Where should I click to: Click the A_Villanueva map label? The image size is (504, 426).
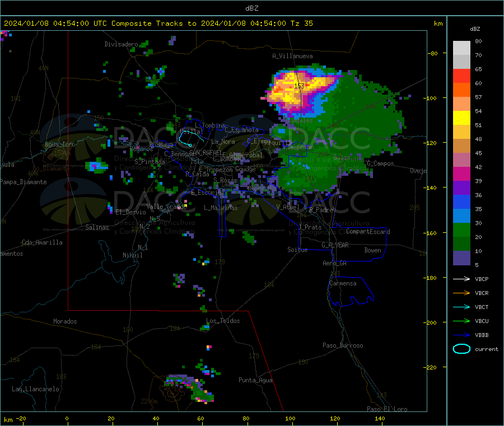(x=292, y=56)
